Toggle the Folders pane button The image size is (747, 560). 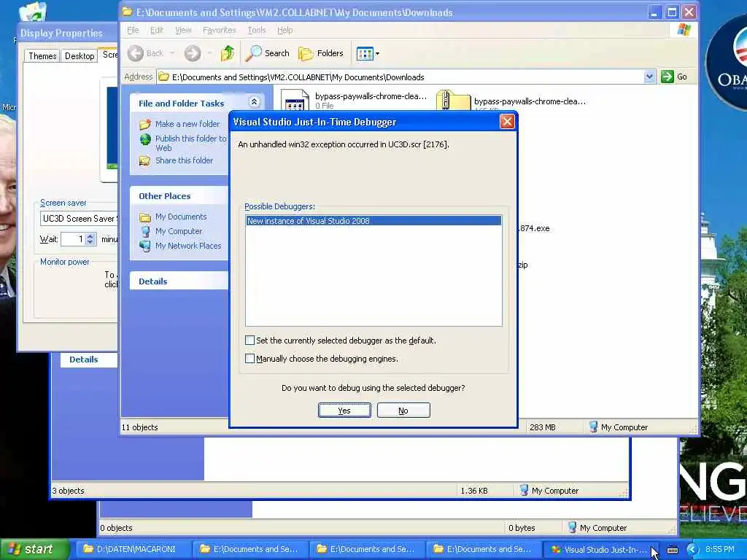point(321,53)
